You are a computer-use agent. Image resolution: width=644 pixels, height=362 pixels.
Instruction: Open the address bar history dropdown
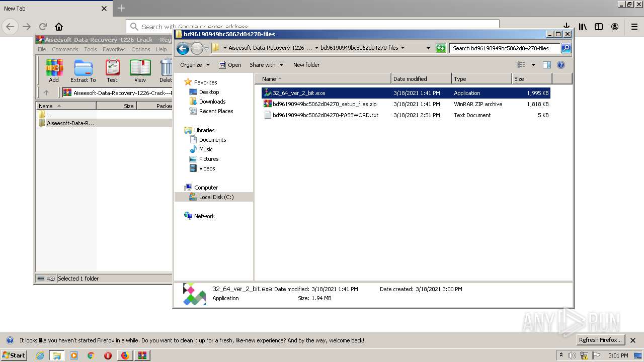[x=428, y=48]
